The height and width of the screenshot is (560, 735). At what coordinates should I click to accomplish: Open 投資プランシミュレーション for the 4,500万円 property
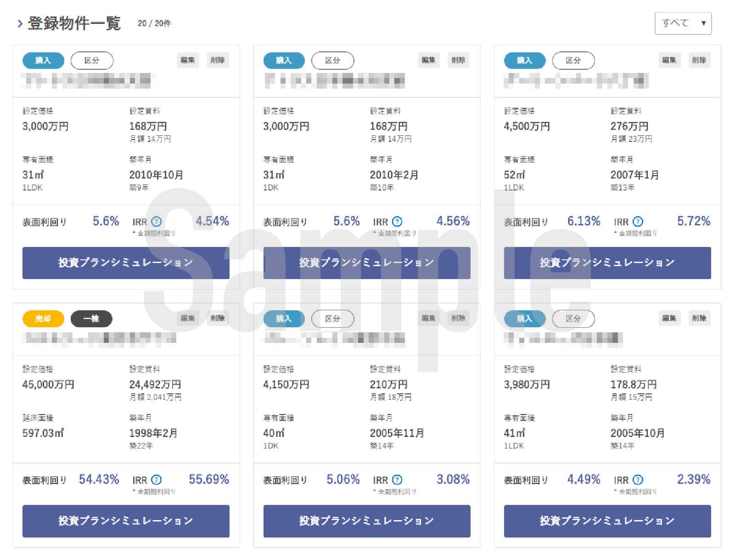(x=607, y=263)
